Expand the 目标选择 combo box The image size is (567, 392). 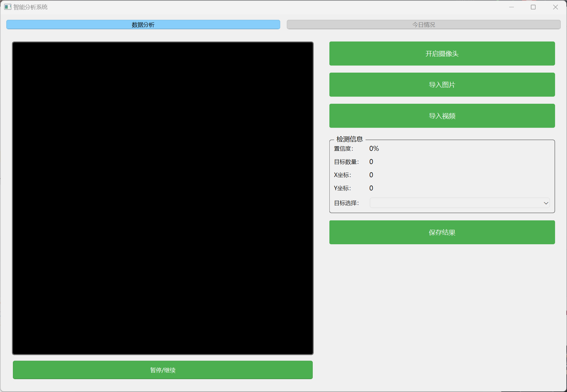click(460, 203)
